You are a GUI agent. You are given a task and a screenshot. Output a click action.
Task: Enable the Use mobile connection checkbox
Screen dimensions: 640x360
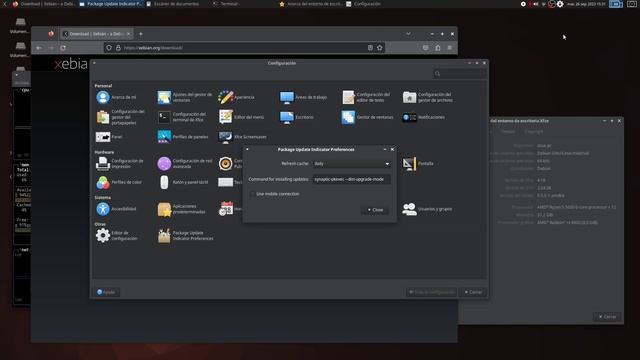point(252,194)
